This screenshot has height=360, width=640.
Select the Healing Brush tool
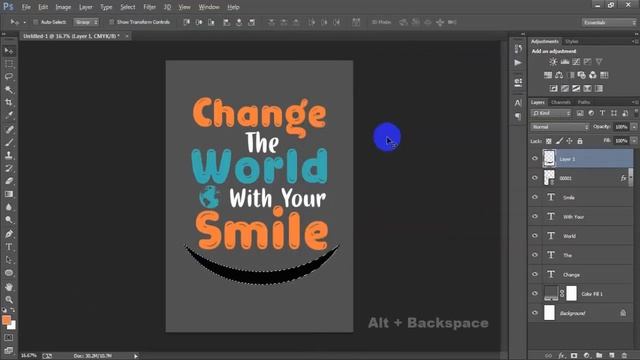tap(9, 129)
